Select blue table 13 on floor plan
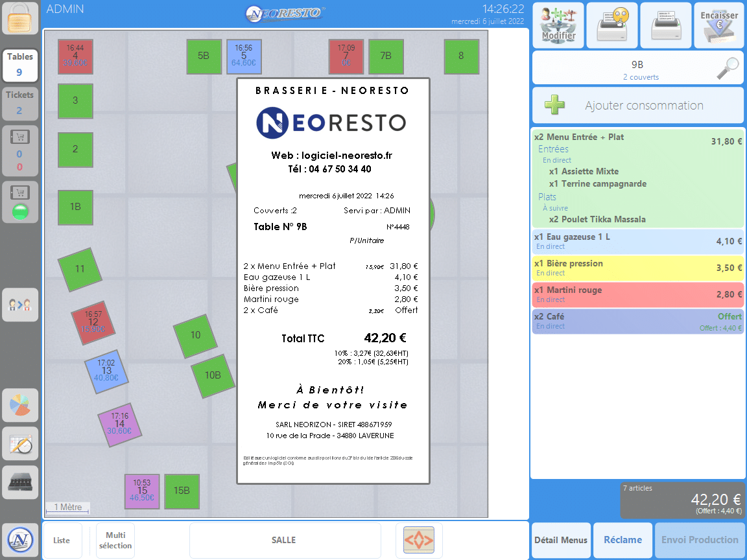Image resolution: width=747 pixels, height=560 pixels. (x=107, y=371)
